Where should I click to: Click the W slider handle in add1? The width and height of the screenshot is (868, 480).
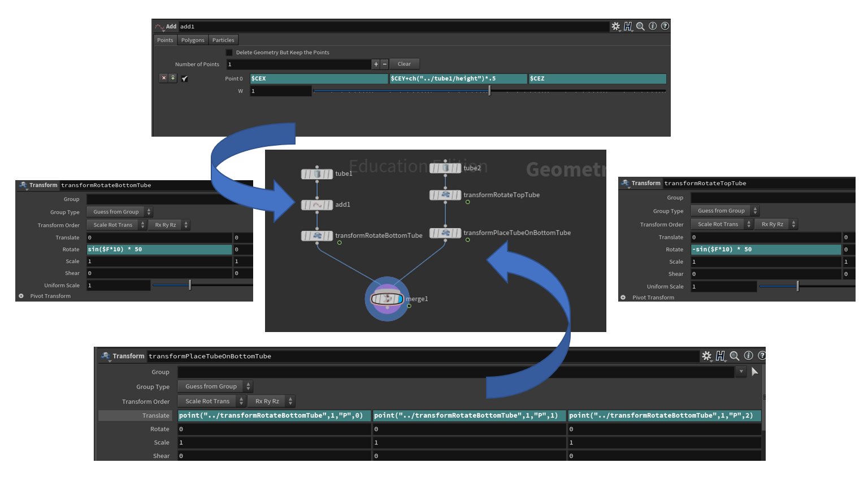489,91
